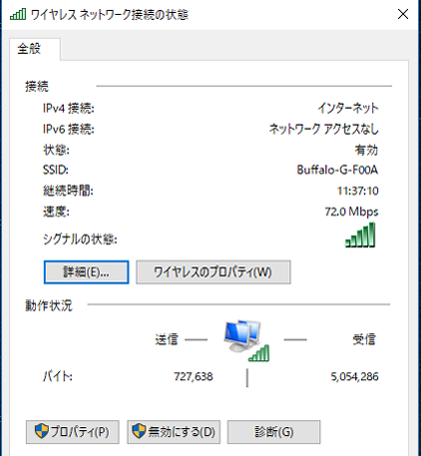Click the wireless signal icon in title bar
The height and width of the screenshot is (456, 421).
click(18, 14)
